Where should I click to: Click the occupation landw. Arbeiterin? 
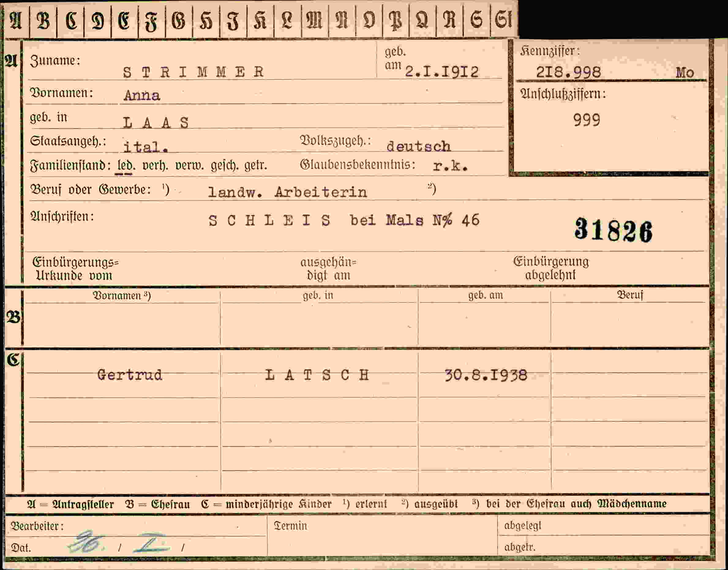[x=287, y=192]
